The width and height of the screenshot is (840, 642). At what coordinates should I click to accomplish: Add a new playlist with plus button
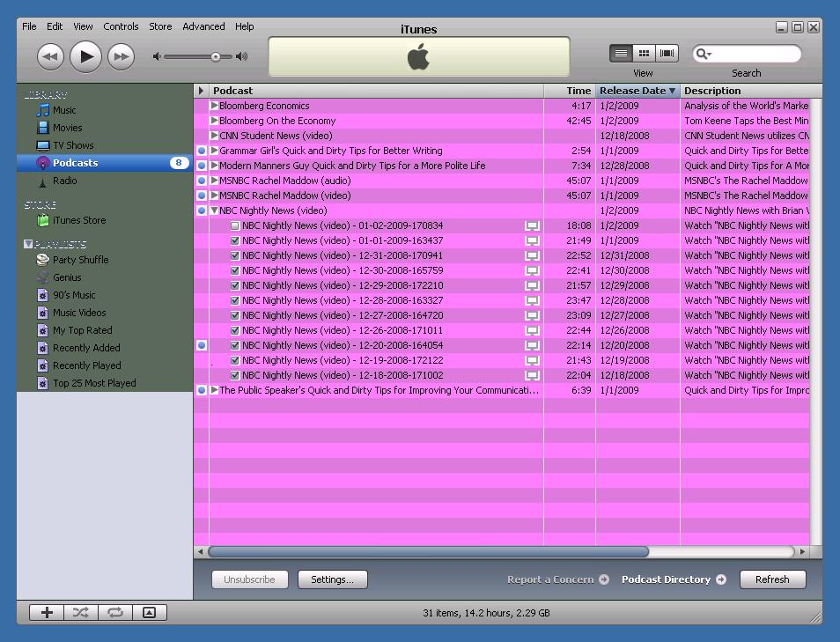(47, 613)
